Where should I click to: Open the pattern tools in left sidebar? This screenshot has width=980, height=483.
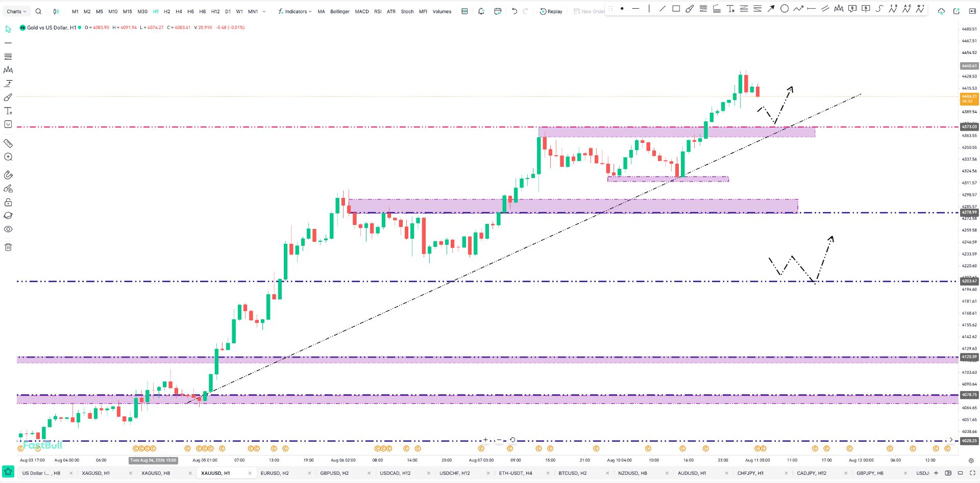click(8, 70)
